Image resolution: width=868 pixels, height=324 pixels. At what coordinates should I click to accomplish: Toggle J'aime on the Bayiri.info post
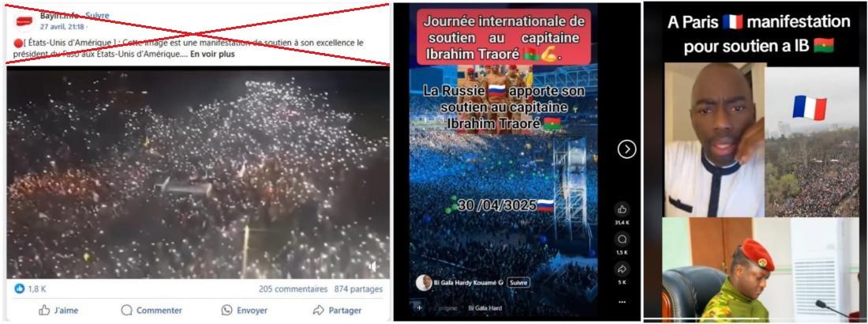(x=58, y=310)
